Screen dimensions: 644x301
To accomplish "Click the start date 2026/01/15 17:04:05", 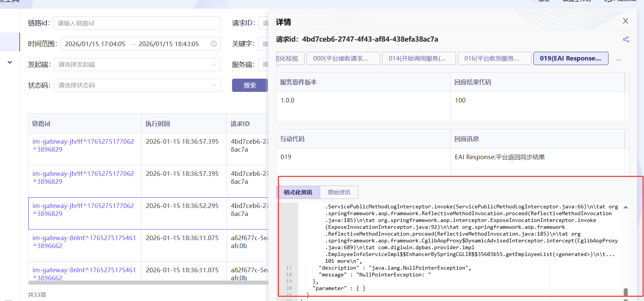I will tap(95, 44).
